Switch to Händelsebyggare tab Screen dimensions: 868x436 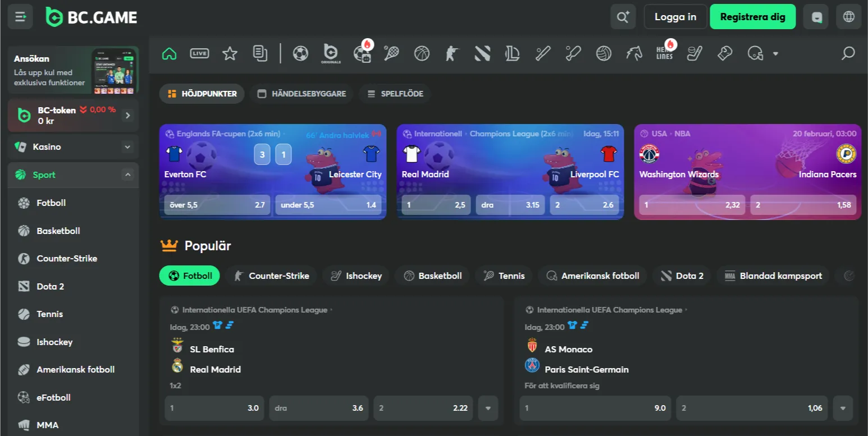(301, 94)
